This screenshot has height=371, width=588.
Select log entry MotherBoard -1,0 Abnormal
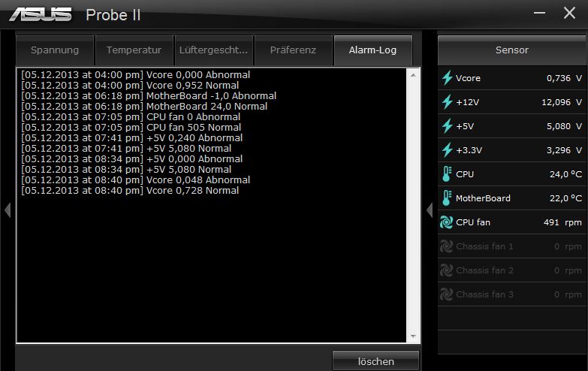[149, 95]
